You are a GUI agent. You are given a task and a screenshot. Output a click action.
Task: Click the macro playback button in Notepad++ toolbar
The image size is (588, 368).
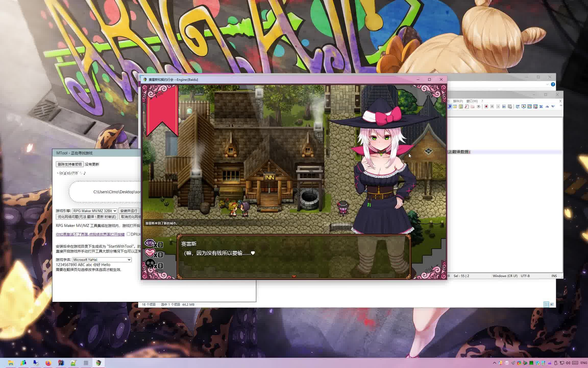498,107
